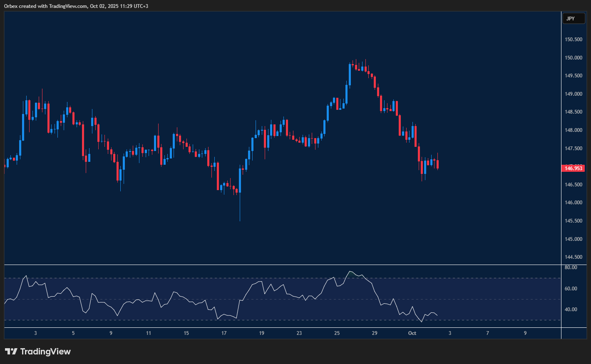Click the 25 date on time axis
The width and height of the screenshot is (591, 364).
pyautogui.click(x=337, y=333)
